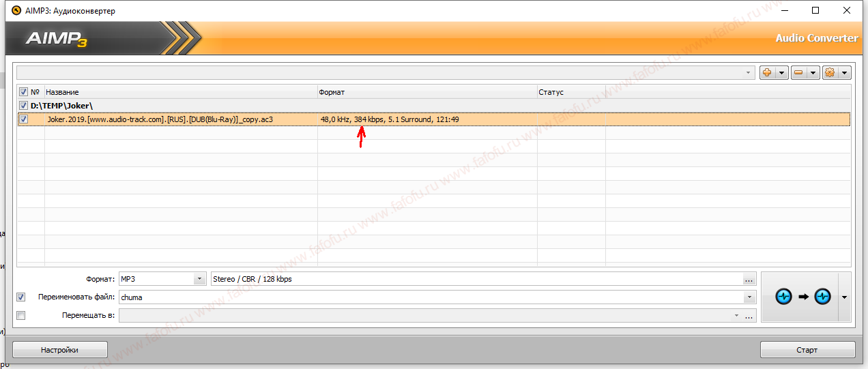Uncheck the Joker.2019 ac3 file checkbox
Viewport: 868px width, 369px height.
[x=23, y=119]
